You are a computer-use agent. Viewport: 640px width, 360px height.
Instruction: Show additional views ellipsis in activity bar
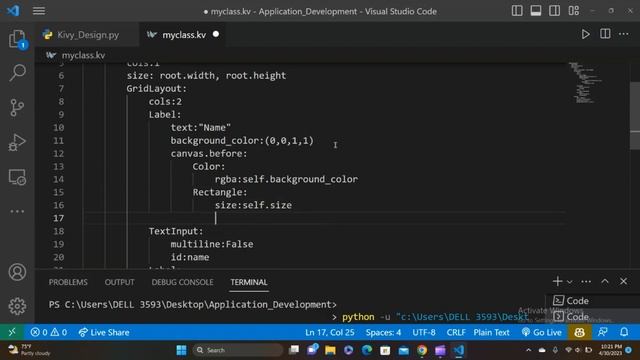(x=18, y=211)
